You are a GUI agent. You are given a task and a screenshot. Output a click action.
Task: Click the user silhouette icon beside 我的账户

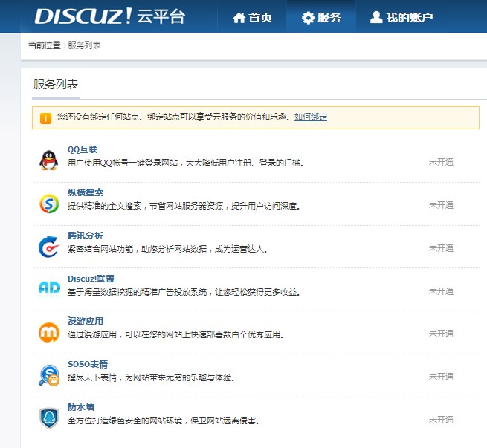tap(376, 17)
